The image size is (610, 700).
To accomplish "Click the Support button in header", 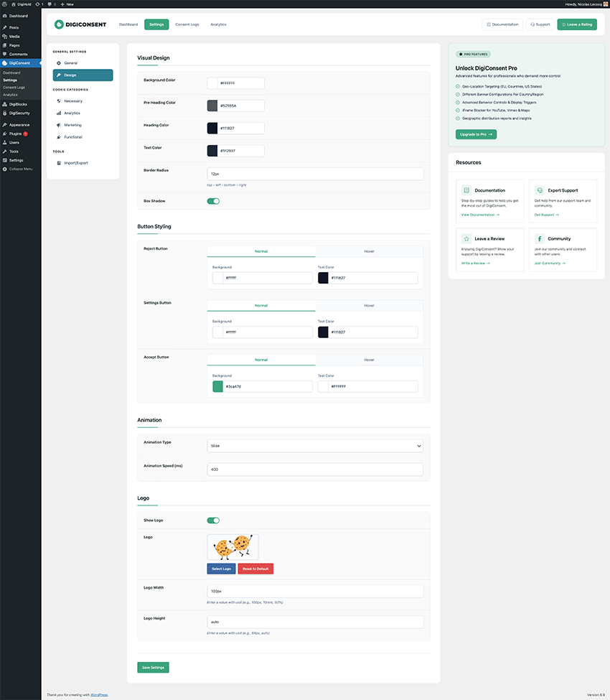I will click(540, 24).
